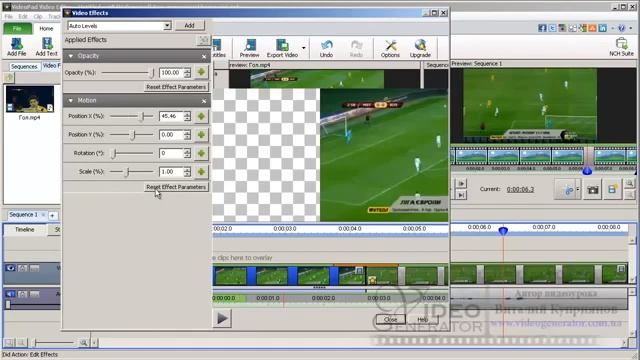640x360 pixels.
Task: Adjust Scale value spinner arrows
Action: coord(187,172)
